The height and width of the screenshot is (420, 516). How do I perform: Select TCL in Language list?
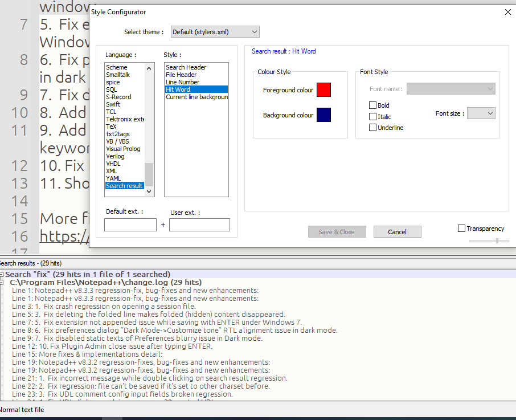coord(125,112)
